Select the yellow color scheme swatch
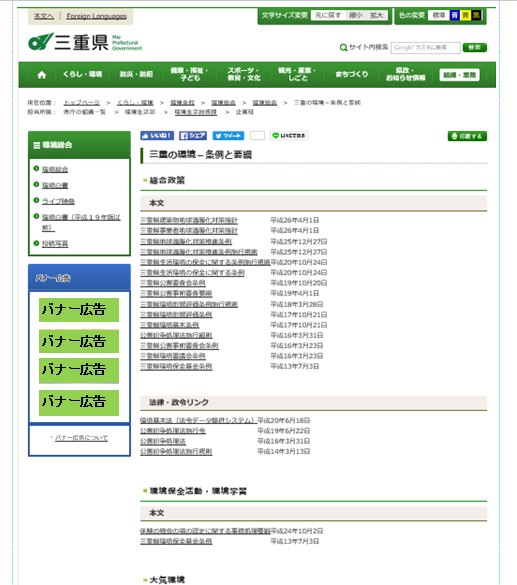The width and height of the screenshot is (517, 585). click(x=465, y=15)
